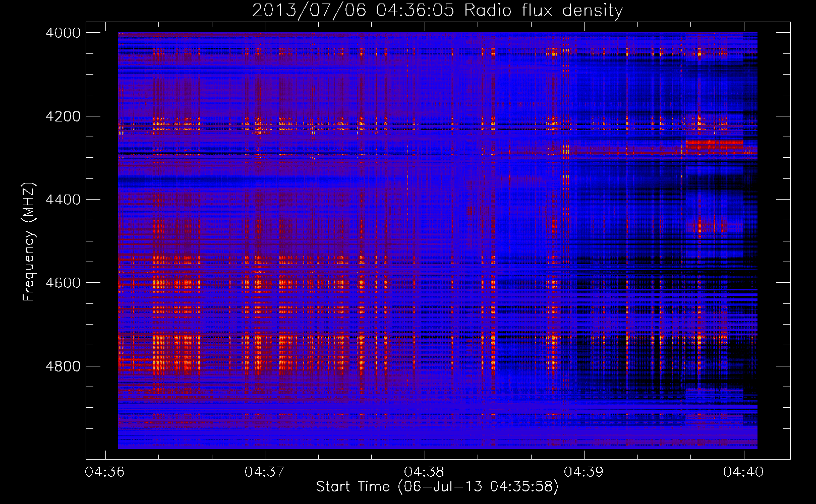The height and width of the screenshot is (504, 816).
Task: Click the plot title 'Radio flux density'
Action: click(x=543, y=11)
